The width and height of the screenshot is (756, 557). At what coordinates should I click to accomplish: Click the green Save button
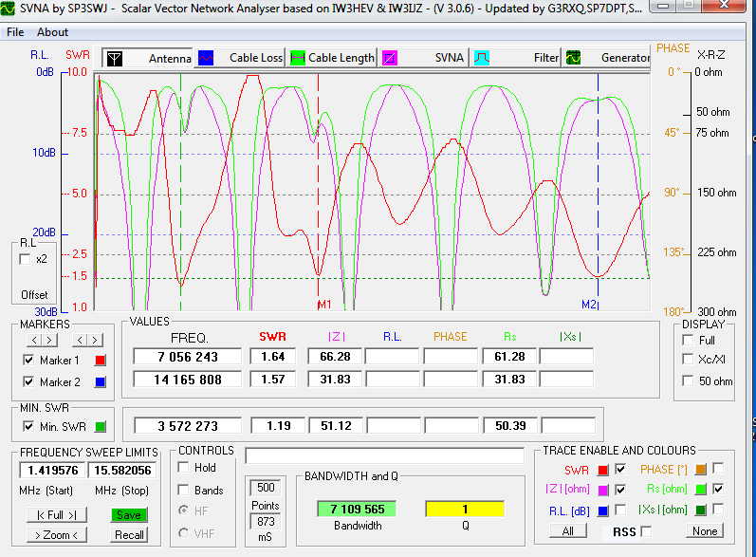pos(129,514)
